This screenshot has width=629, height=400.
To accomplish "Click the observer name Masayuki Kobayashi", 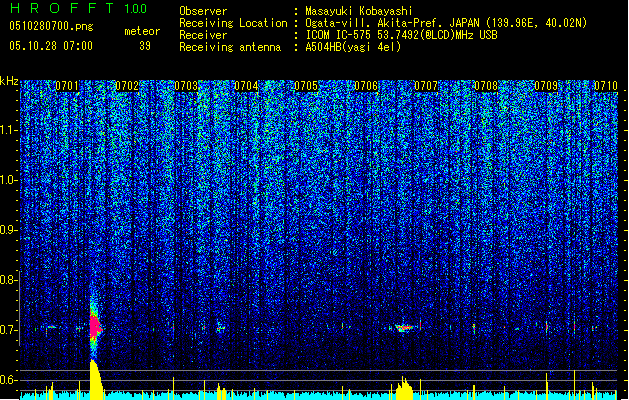I will 359,11.
